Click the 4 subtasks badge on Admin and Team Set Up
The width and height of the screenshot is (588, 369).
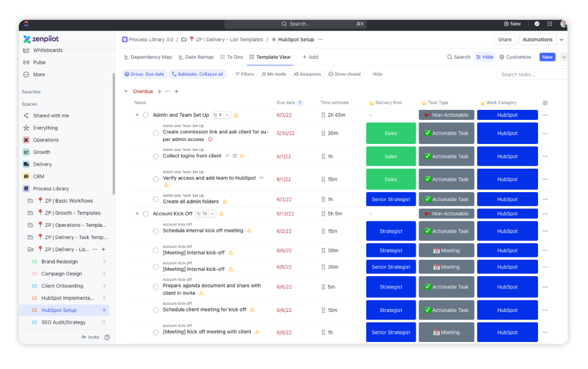218,115
